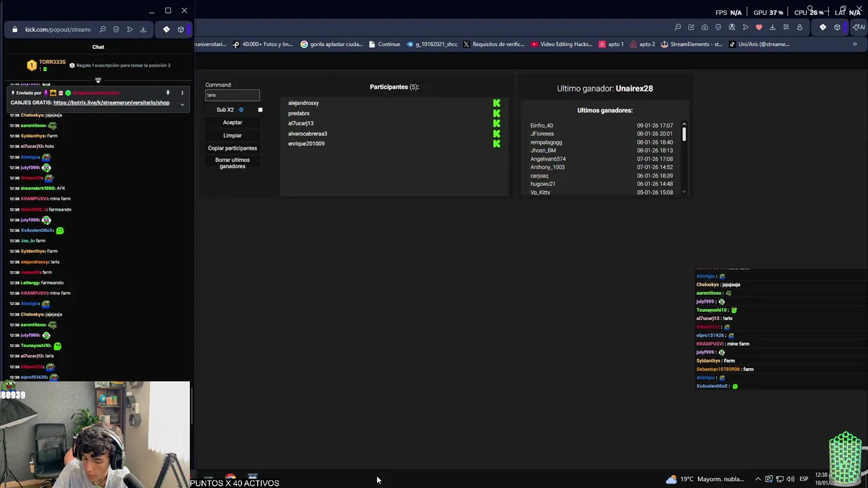Click the webcam thumbnail in the bottom-left corner
This screenshot has width=868, height=488.
[x=95, y=434]
